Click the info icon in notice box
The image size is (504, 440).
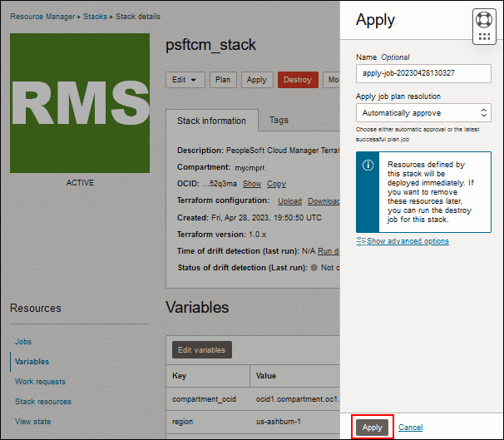click(368, 166)
